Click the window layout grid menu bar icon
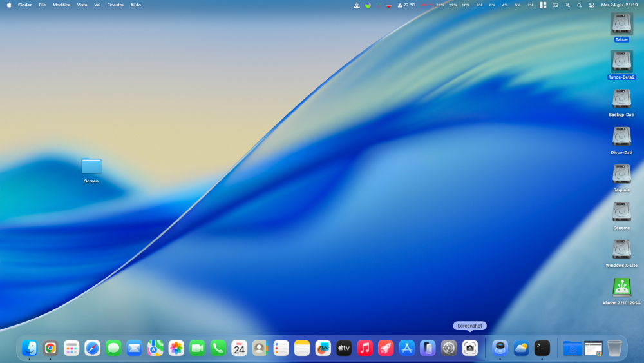This screenshot has width=644, height=363. [543, 5]
